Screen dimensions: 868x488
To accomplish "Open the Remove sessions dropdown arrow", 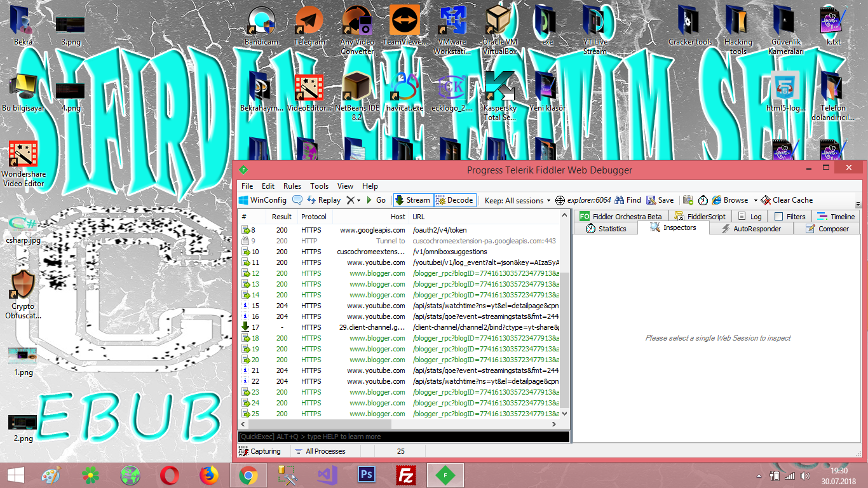I will pos(359,200).
